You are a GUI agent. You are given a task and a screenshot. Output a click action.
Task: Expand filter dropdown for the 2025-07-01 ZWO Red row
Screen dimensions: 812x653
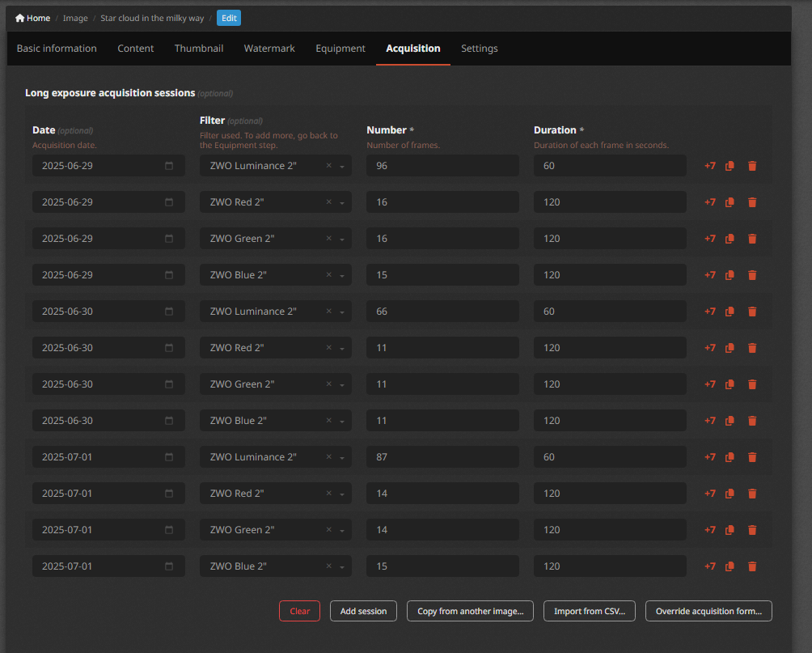pos(342,494)
